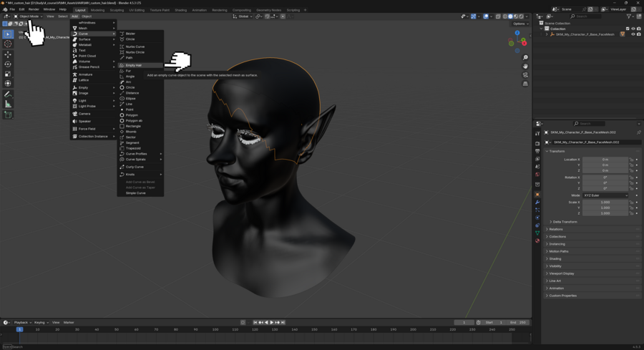Expand the Delta Transform panel
This screenshot has height=350, width=644.
point(565,222)
